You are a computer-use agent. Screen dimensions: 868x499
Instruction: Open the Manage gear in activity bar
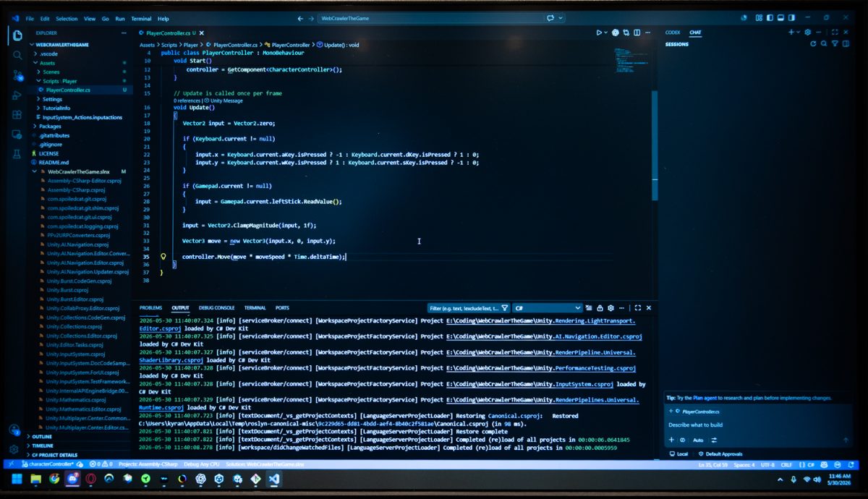tap(14, 449)
